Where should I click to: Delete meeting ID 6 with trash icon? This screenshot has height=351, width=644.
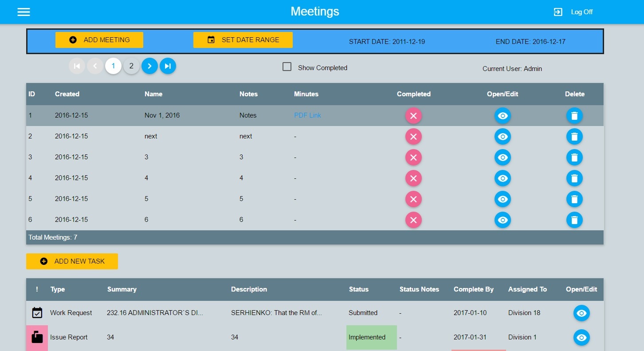pos(574,220)
